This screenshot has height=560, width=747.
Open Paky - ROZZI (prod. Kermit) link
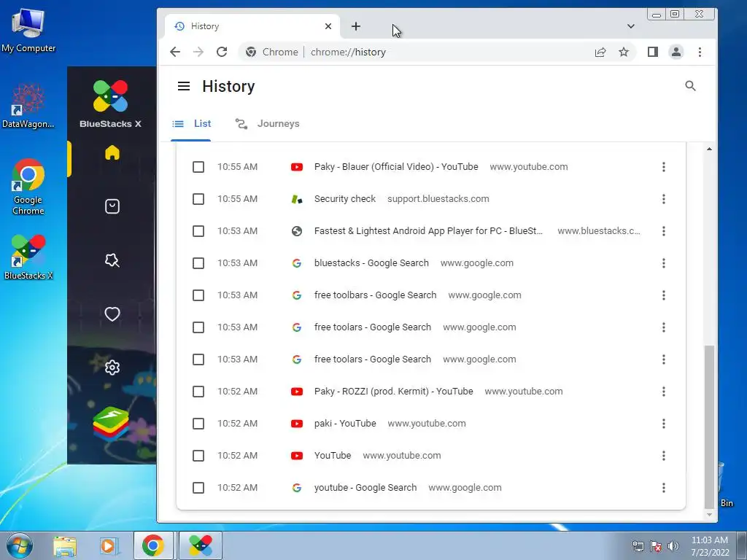(x=393, y=392)
